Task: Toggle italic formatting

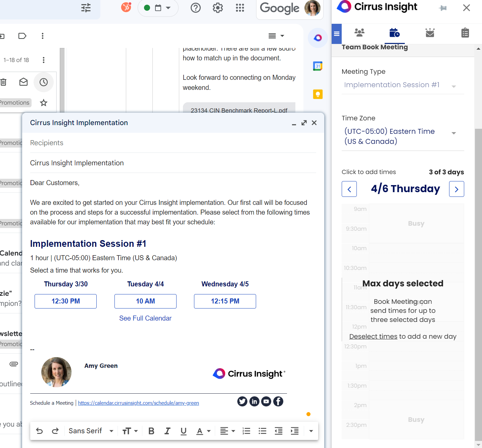Action: (167, 431)
